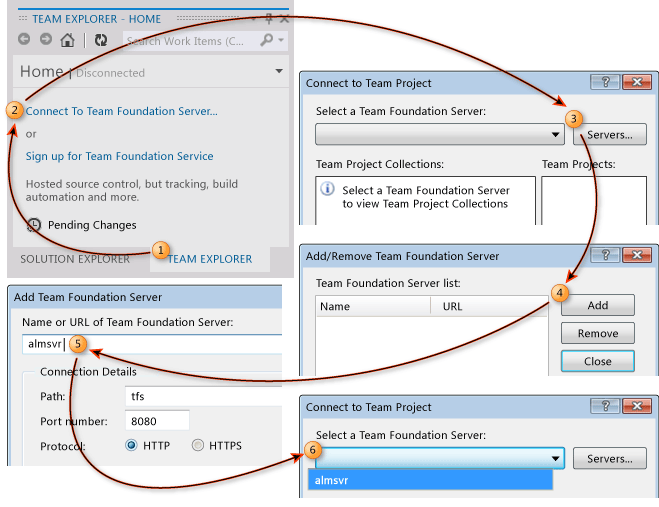Select almsvr from the server list

tap(430, 480)
